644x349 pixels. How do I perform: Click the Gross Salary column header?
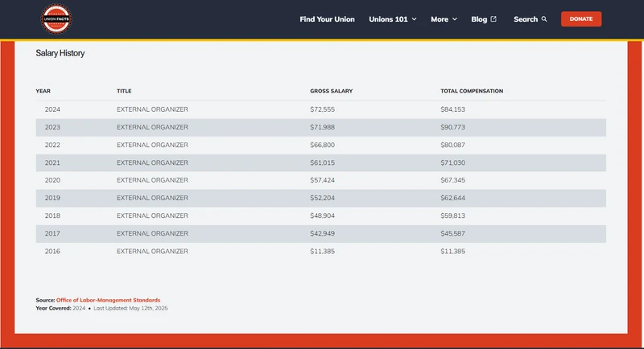[331, 91]
